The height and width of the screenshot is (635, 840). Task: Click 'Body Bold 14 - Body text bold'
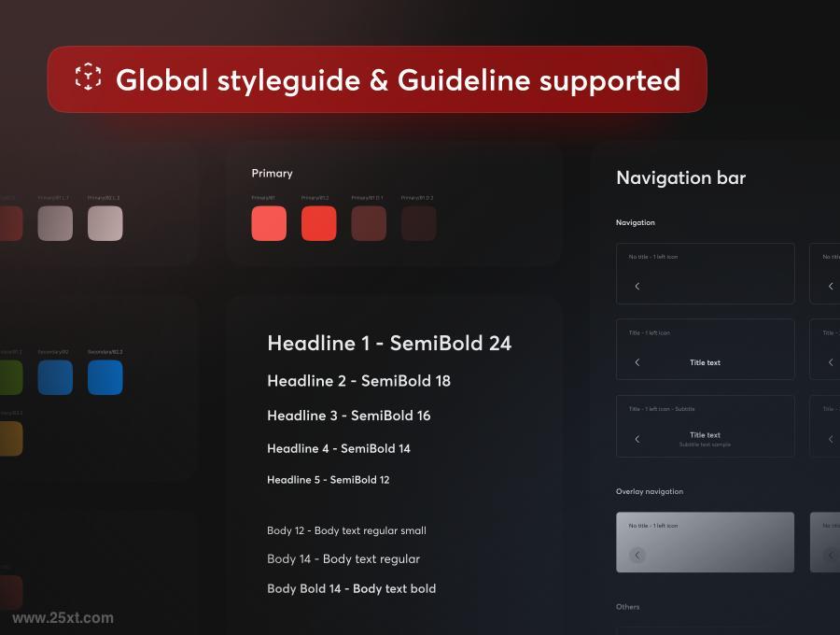pyautogui.click(x=351, y=588)
